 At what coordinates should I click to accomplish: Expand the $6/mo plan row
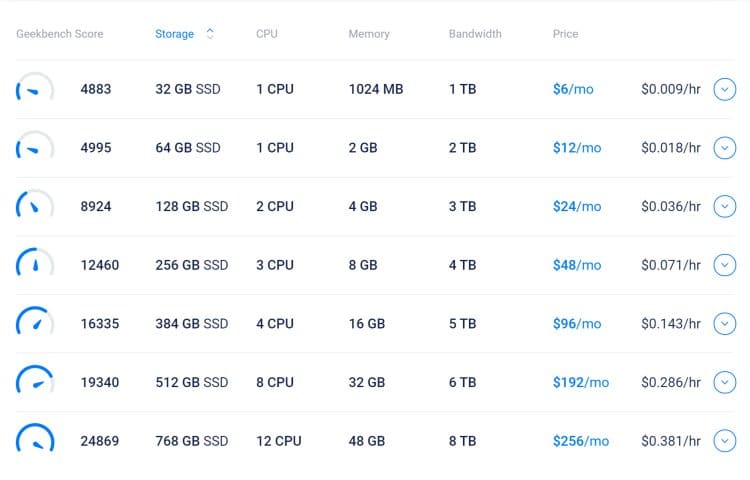[x=725, y=90]
